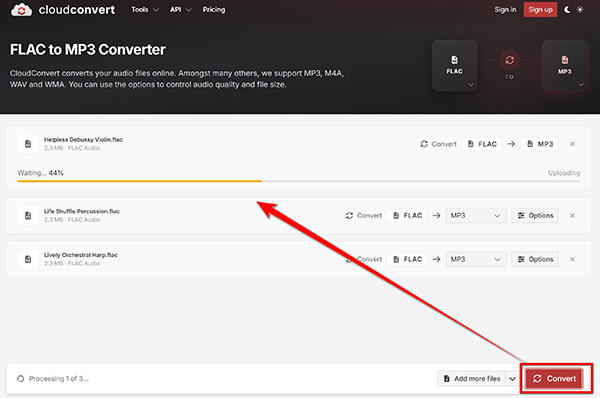The width and height of the screenshot is (600, 398).
Task: Click the Processing 1 of 3 status text
Action: [59, 378]
